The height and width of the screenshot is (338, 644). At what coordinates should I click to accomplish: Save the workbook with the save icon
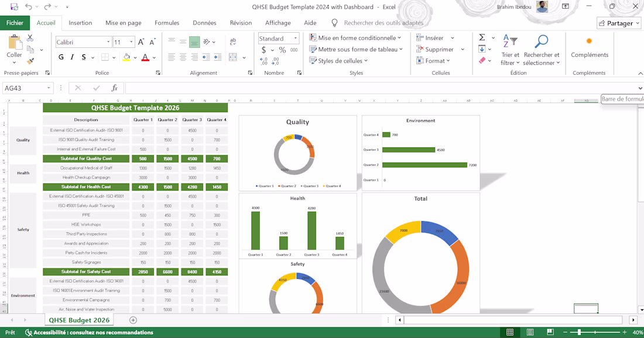(15, 6)
